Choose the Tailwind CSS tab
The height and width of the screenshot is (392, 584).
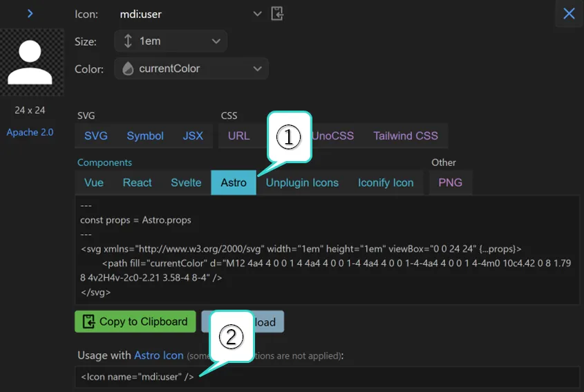(x=405, y=136)
